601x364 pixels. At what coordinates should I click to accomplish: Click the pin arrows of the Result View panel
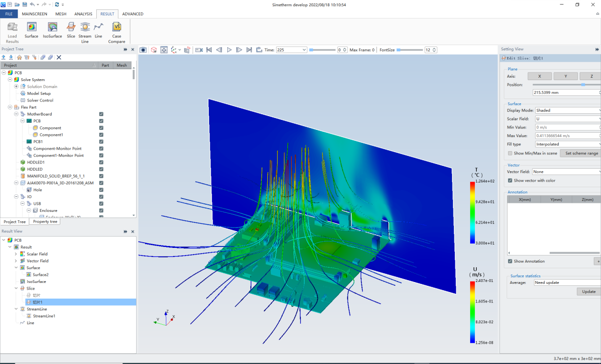126,231
